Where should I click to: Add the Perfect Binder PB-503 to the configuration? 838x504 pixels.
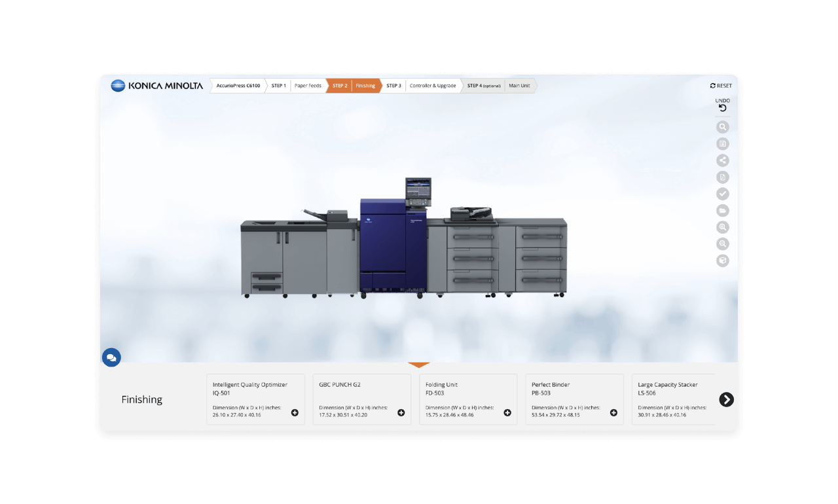[613, 412]
